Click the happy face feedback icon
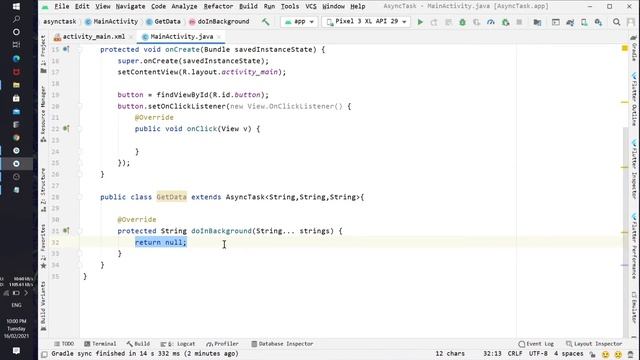This screenshot has height=360, width=640. click(605, 354)
